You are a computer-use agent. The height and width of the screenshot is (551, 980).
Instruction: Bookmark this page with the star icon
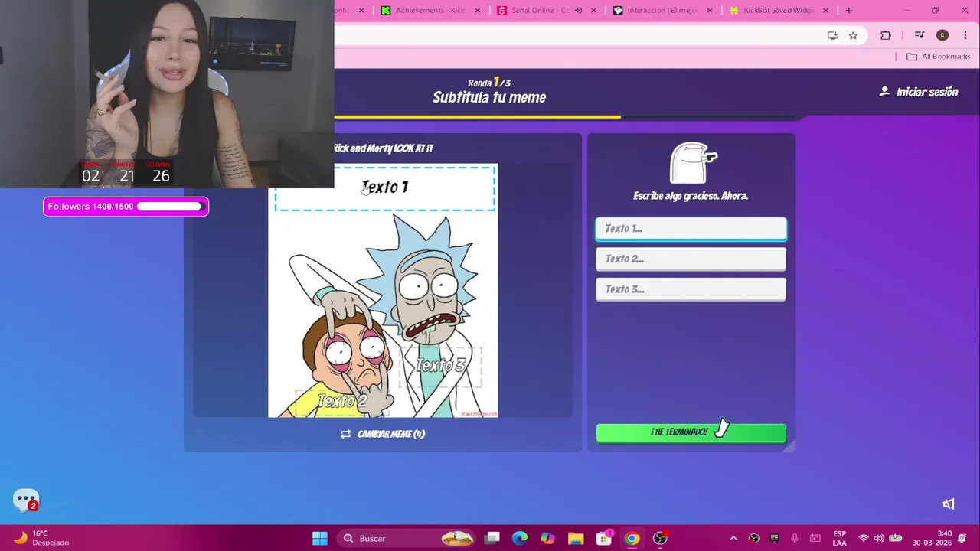pos(853,35)
